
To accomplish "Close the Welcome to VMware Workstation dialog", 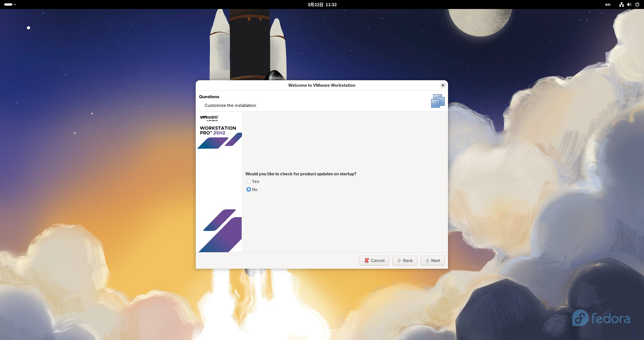I will tap(443, 85).
